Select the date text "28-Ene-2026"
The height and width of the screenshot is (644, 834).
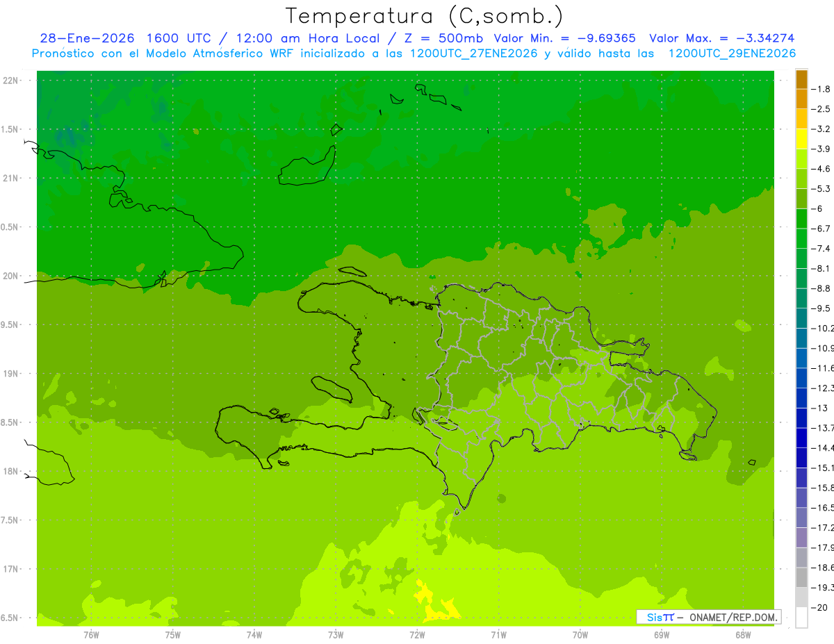point(87,38)
